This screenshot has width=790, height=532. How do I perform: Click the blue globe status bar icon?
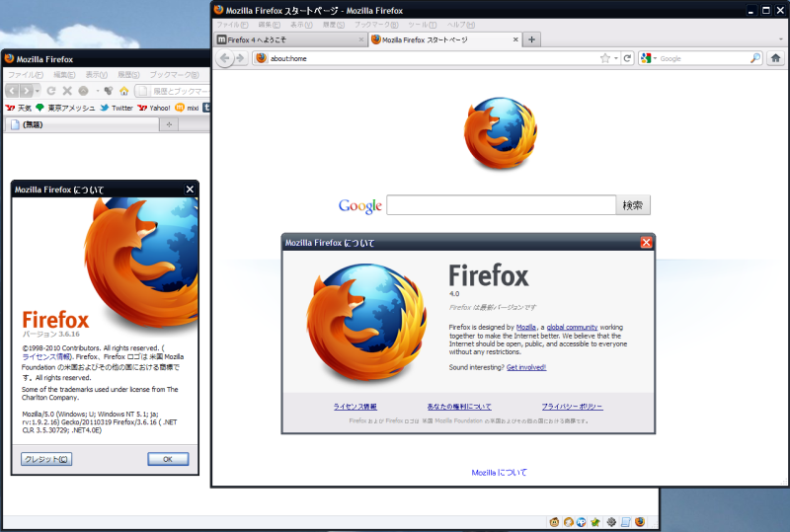pyautogui.click(x=582, y=522)
